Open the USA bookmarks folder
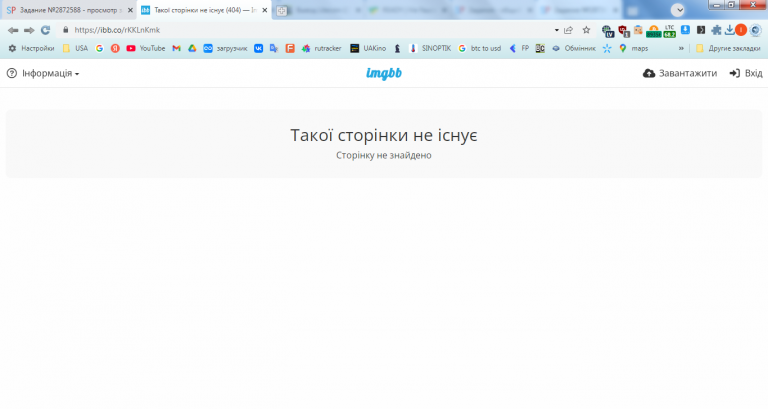This screenshot has width=768, height=409. (75, 48)
